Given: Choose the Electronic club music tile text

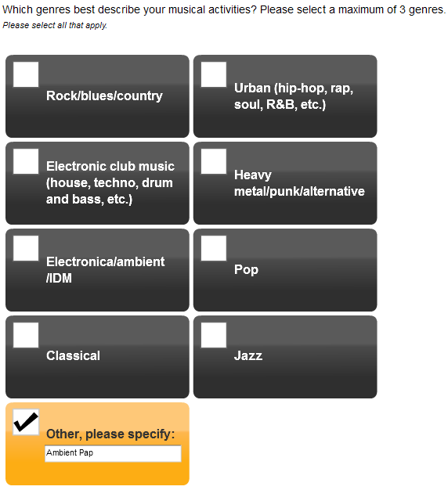Looking at the screenshot, I should pos(110,183).
